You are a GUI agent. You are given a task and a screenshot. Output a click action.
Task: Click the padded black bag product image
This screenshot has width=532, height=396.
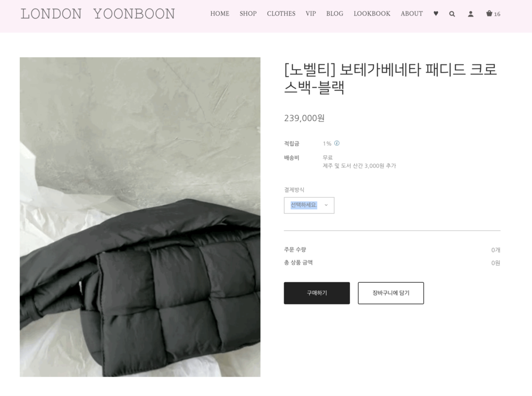coord(140,217)
